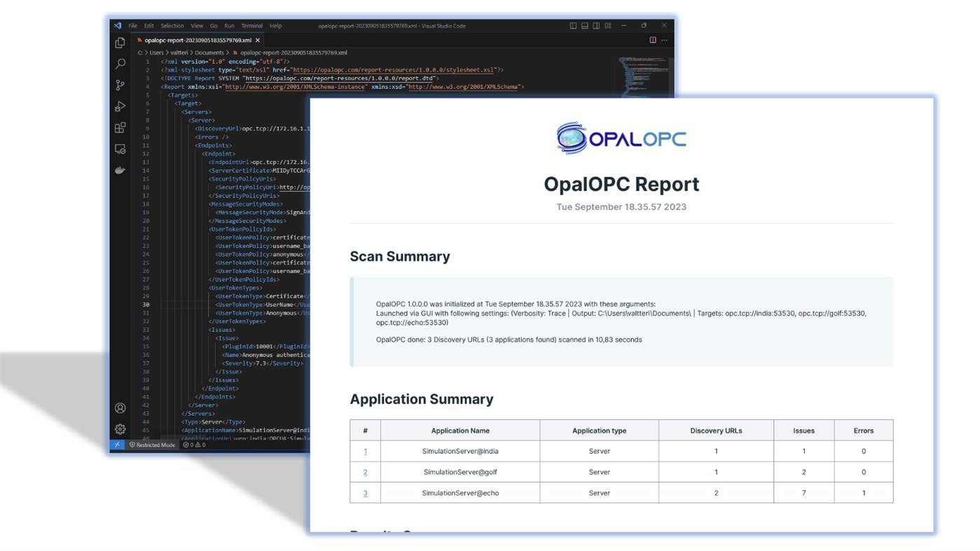Open the Terminal menu
Image resolution: width=980 pixels, height=551 pixels.
pyautogui.click(x=251, y=25)
